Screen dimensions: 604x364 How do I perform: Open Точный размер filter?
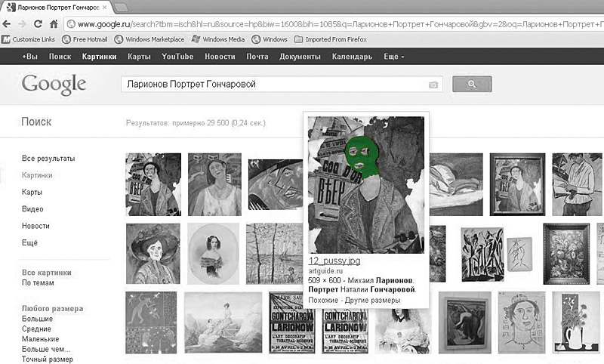(x=48, y=359)
